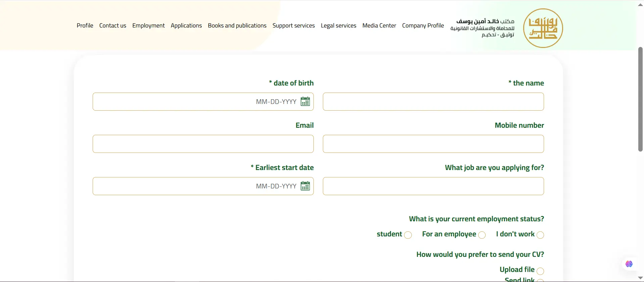Image resolution: width=644 pixels, height=282 pixels.
Task: Choose the 'Send link' radio option
Action: point(540,280)
